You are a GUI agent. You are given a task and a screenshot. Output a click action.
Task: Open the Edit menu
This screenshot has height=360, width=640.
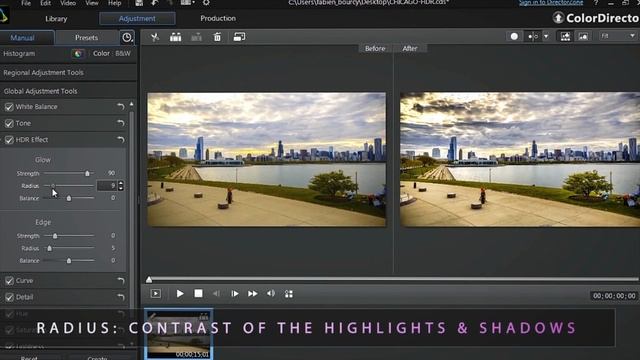tap(45, 3)
